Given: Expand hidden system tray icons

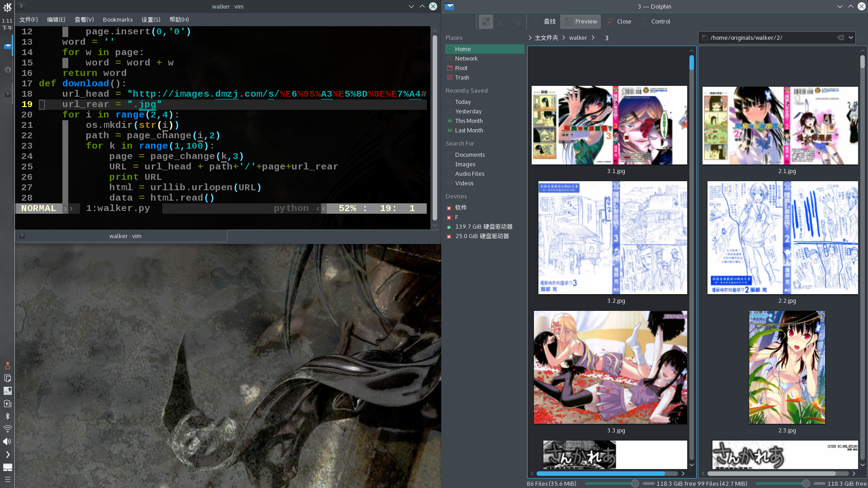Looking at the screenshot, I should click(x=7, y=455).
